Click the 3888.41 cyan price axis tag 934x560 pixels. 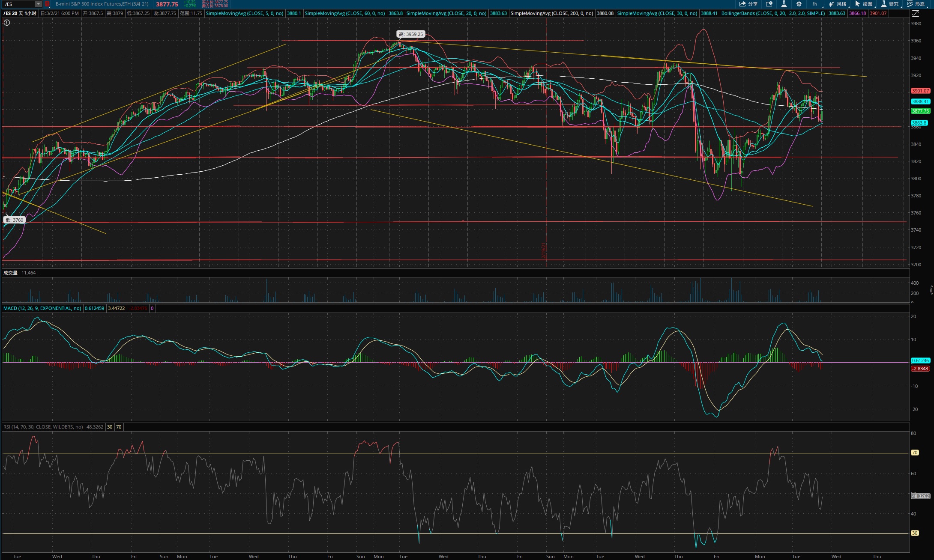[x=920, y=101]
